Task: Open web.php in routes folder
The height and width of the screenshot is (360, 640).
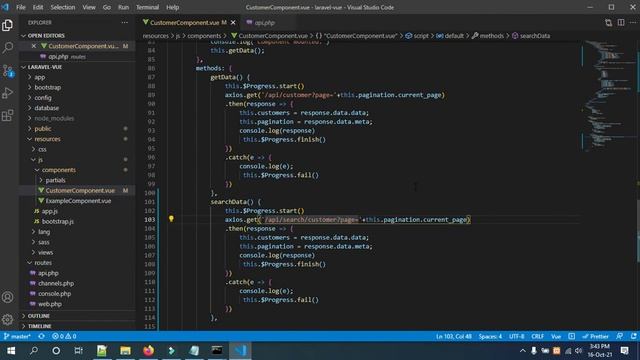Action: click(50, 304)
